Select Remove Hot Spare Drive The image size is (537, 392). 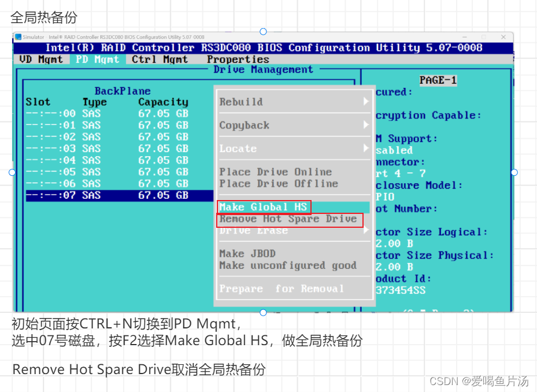[288, 219]
